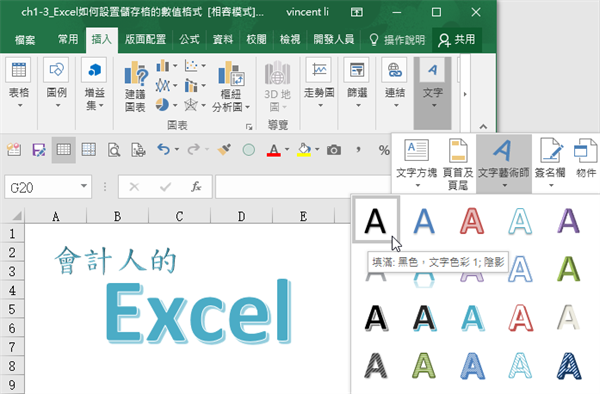Viewport: 600px width, 394px height.
Task: Open the 增益集 add-ins menu
Action: click(x=95, y=84)
